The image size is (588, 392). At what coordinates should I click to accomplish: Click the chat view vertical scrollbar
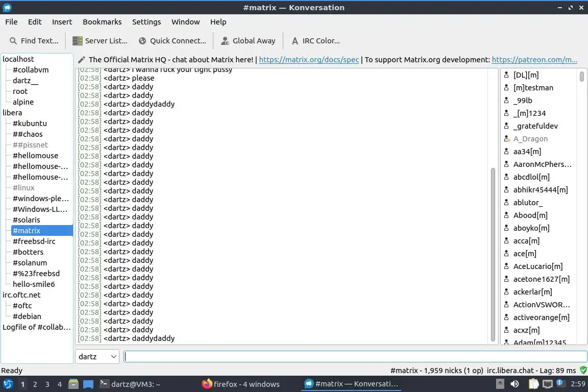(493, 255)
